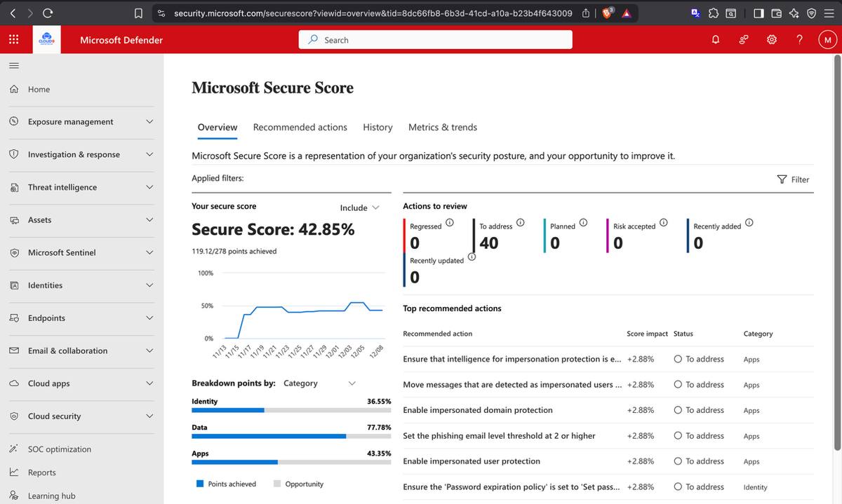This screenshot has width=842, height=504.
Task: Click the Threat intelligence icon
Action: pos(14,187)
